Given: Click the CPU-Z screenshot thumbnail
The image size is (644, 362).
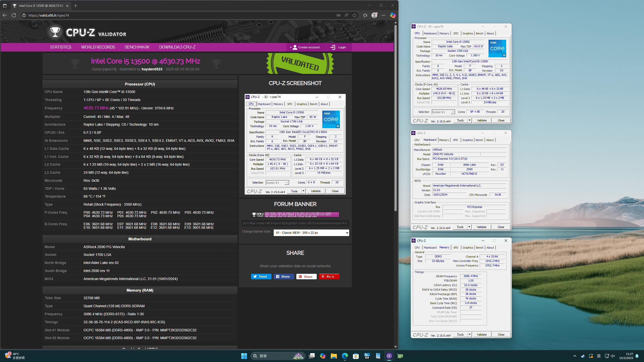Looking at the screenshot, I should click(x=295, y=144).
